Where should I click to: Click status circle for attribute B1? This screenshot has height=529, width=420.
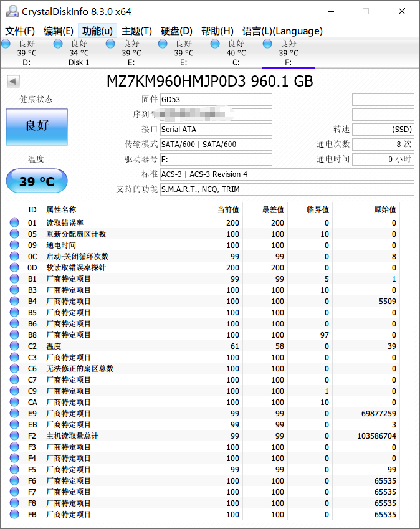[x=14, y=279]
